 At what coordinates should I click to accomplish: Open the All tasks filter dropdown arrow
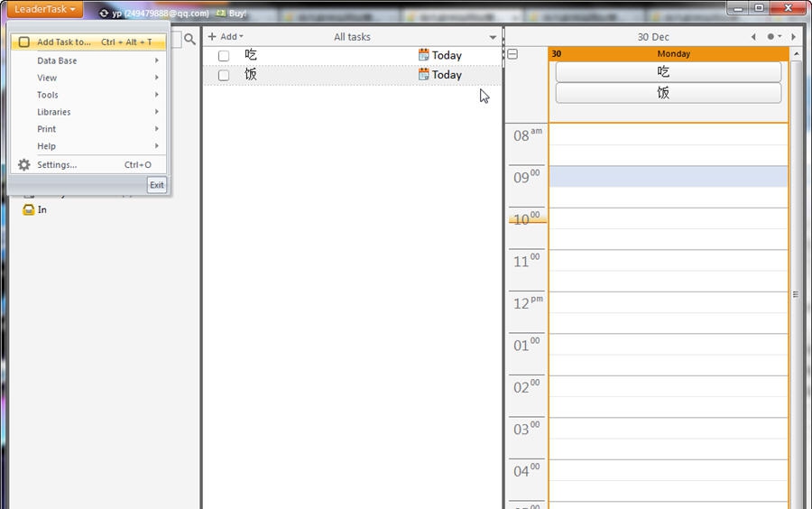(x=493, y=37)
